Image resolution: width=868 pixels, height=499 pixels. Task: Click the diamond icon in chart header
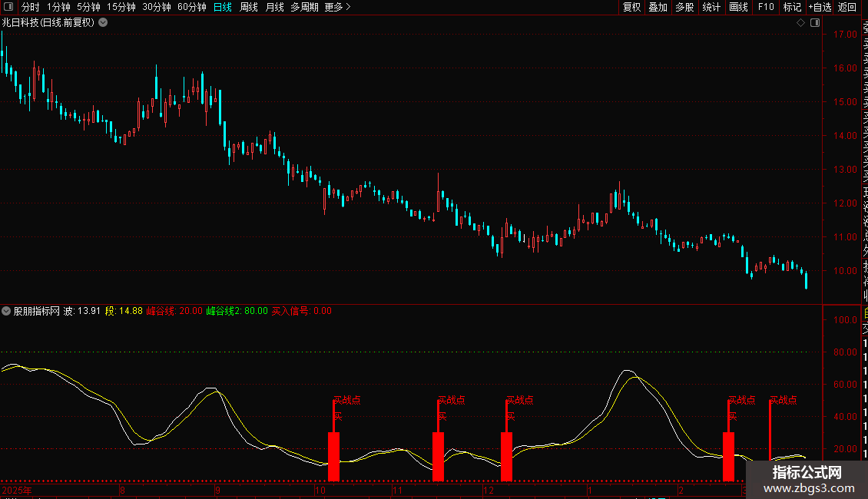800,23
